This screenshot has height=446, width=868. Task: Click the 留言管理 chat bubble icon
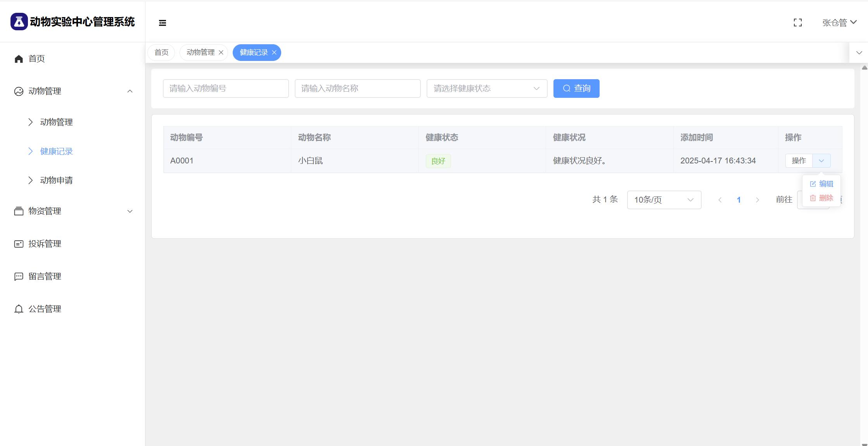[19, 276]
